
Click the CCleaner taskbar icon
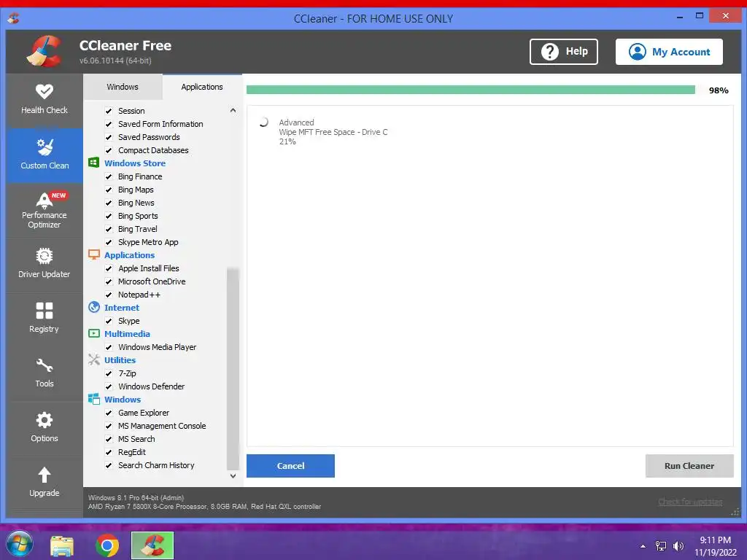pos(152,545)
